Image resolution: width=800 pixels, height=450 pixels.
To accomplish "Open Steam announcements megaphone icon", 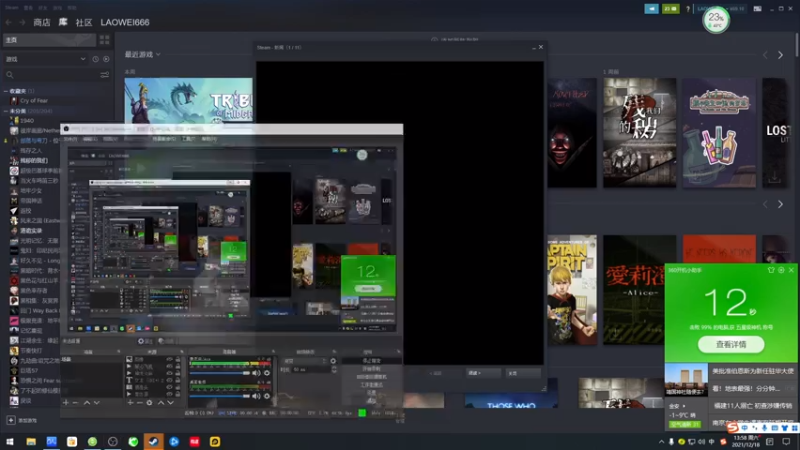I will tap(651, 9).
